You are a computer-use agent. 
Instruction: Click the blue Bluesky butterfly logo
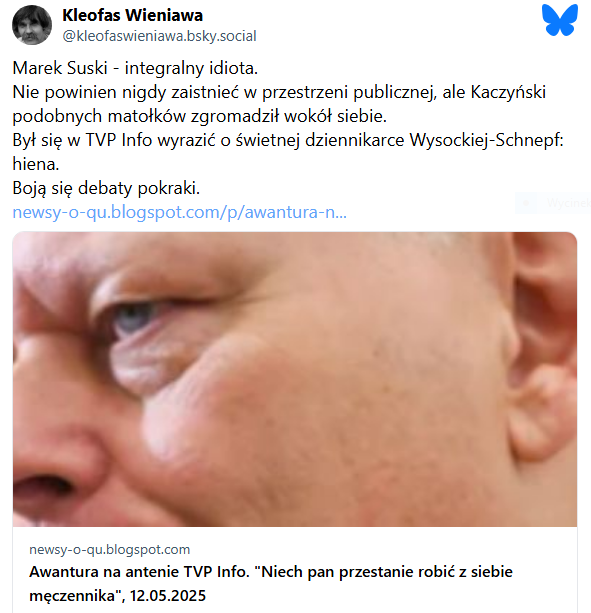559,20
